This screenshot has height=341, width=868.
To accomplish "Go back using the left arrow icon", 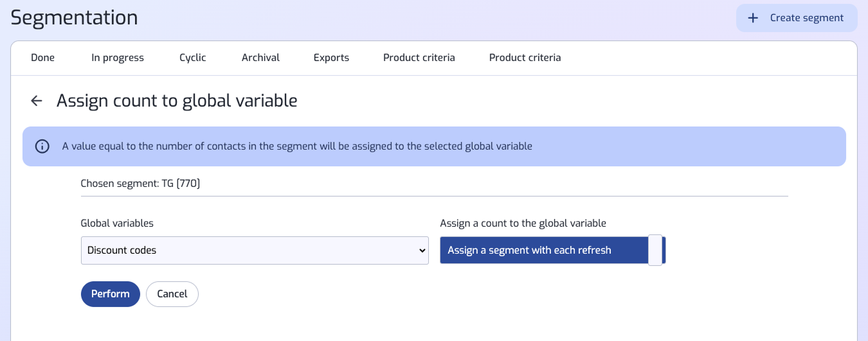I will [x=37, y=101].
